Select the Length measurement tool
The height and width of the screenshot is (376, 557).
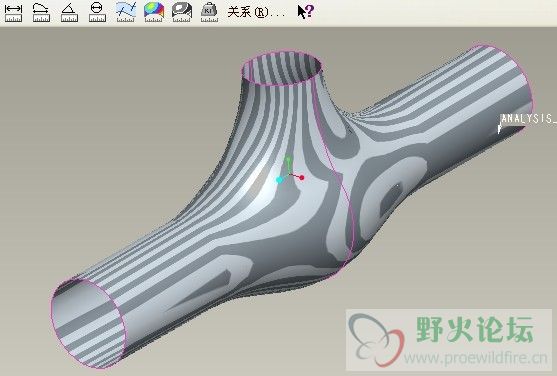tap(41, 12)
